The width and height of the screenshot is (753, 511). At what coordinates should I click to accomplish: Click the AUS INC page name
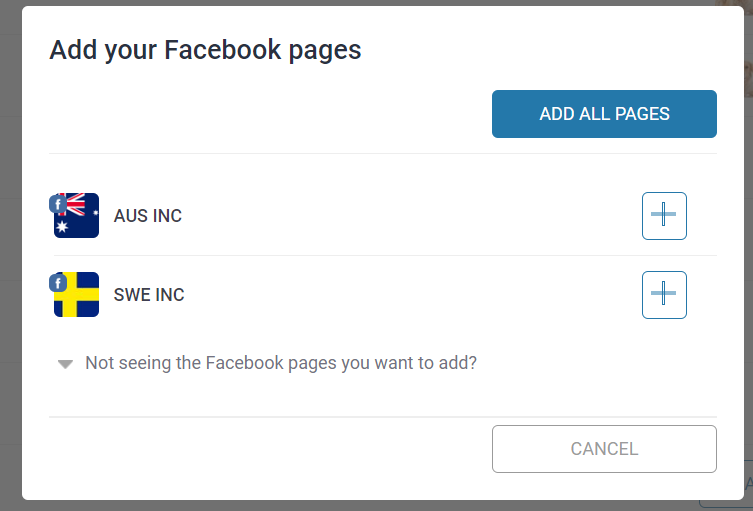[x=147, y=216]
